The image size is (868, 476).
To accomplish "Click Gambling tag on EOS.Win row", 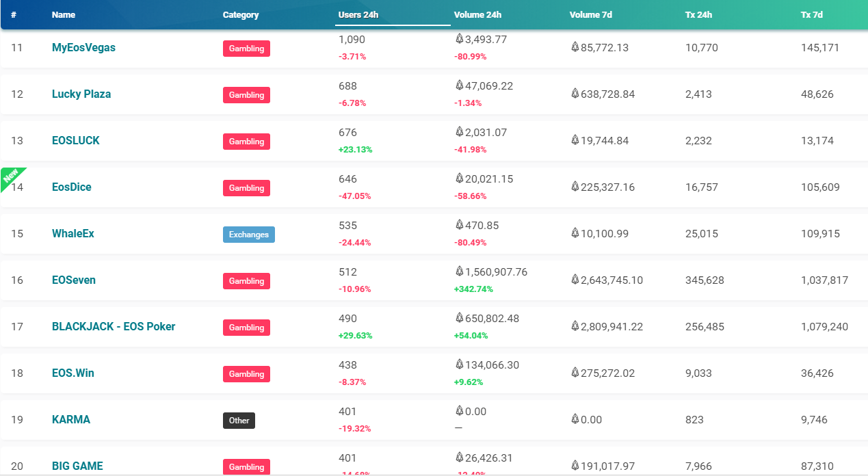I will (246, 374).
